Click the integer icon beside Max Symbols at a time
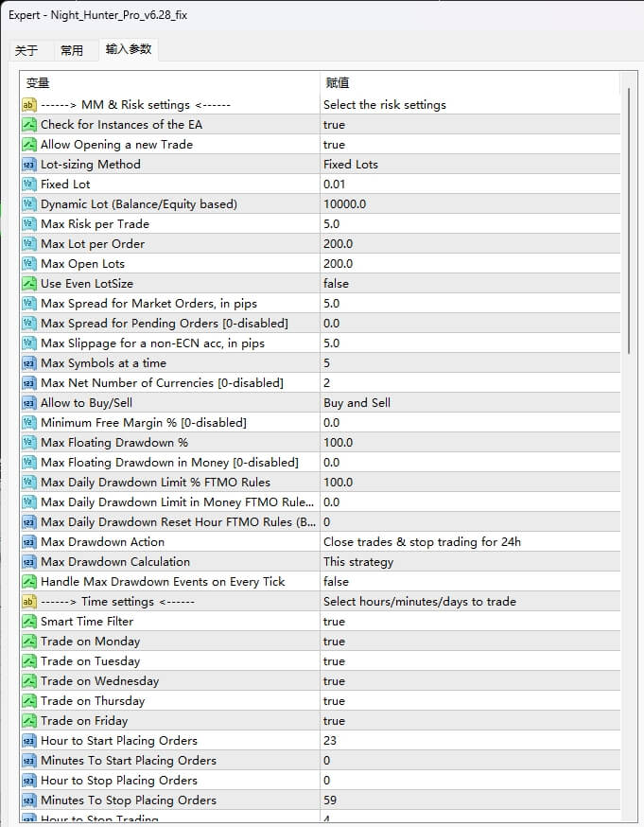The image size is (644, 827). pyautogui.click(x=29, y=362)
